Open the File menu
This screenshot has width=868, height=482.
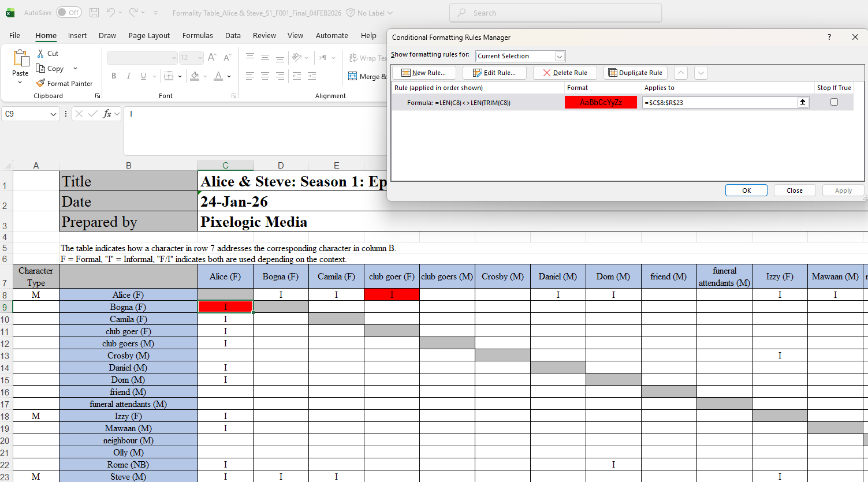[x=14, y=35]
